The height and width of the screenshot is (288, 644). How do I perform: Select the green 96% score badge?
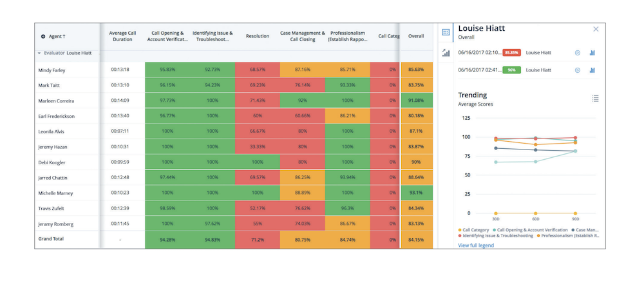click(x=512, y=70)
